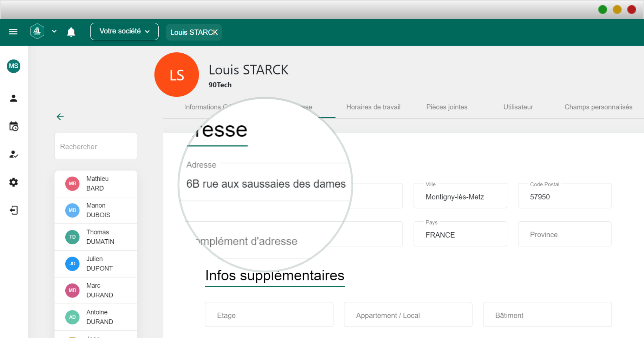
Task: Select Julien DUPONT in the employee list
Action: [96, 264]
